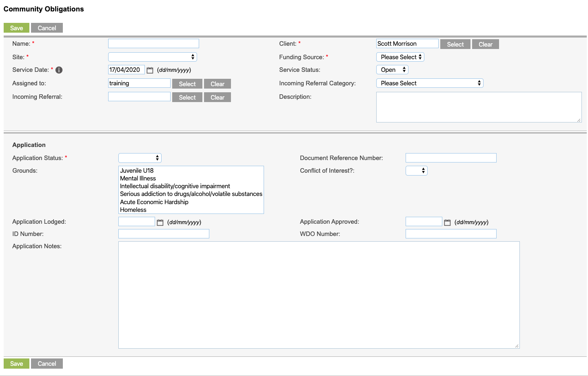The image size is (588, 376).
Task: Clear the Incoming Referral field
Action: point(217,97)
